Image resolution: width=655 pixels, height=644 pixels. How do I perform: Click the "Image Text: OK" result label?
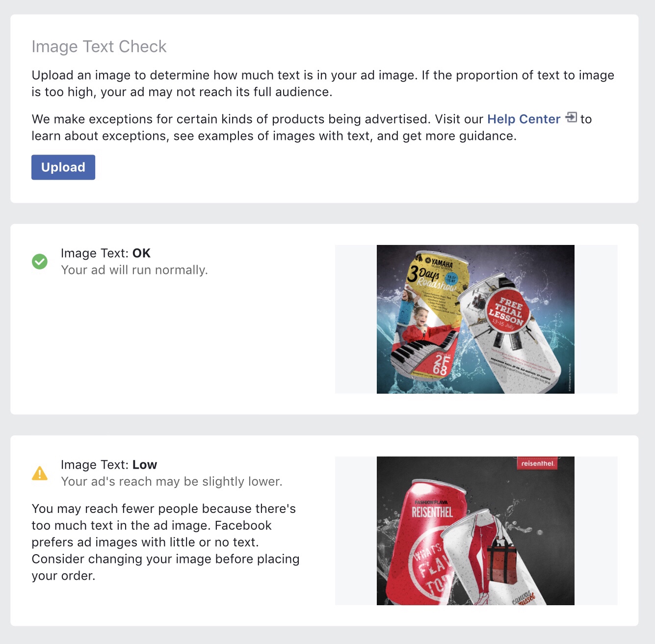pos(105,253)
